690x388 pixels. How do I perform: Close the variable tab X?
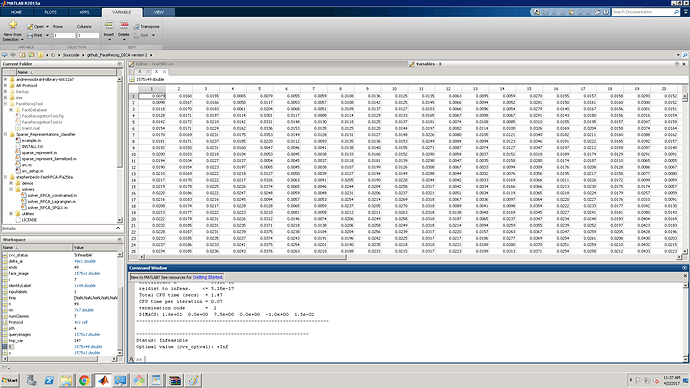pyautogui.click(x=165, y=72)
